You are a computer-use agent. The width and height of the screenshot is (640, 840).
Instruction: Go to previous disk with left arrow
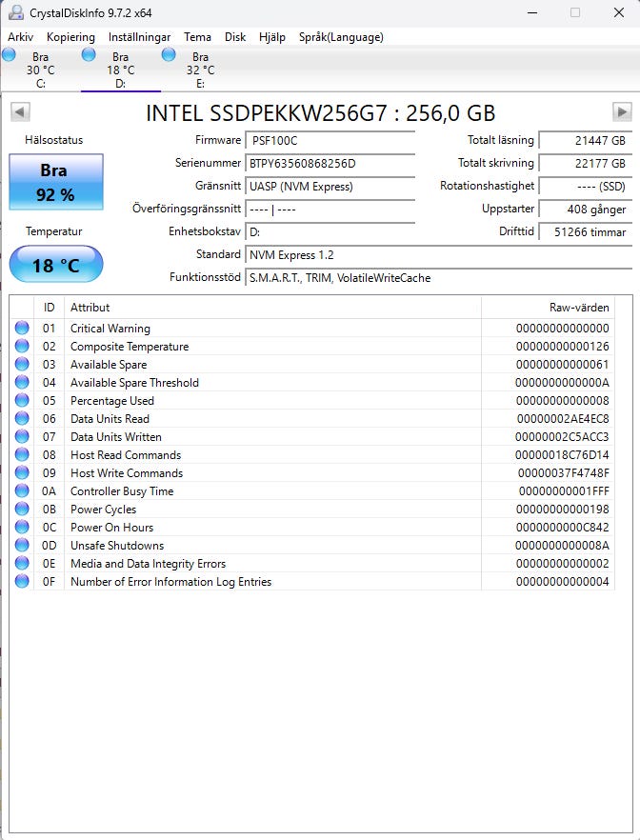pyautogui.click(x=19, y=112)
